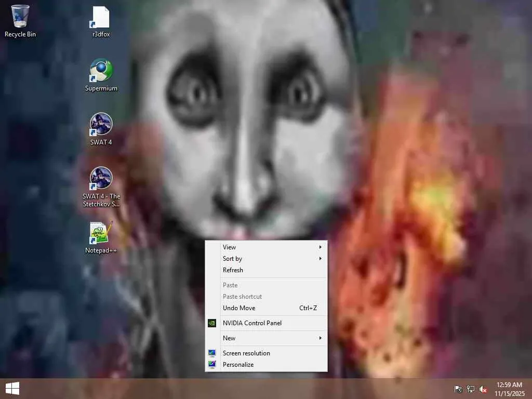Click the Personalize icon in menu

[212, 365]
